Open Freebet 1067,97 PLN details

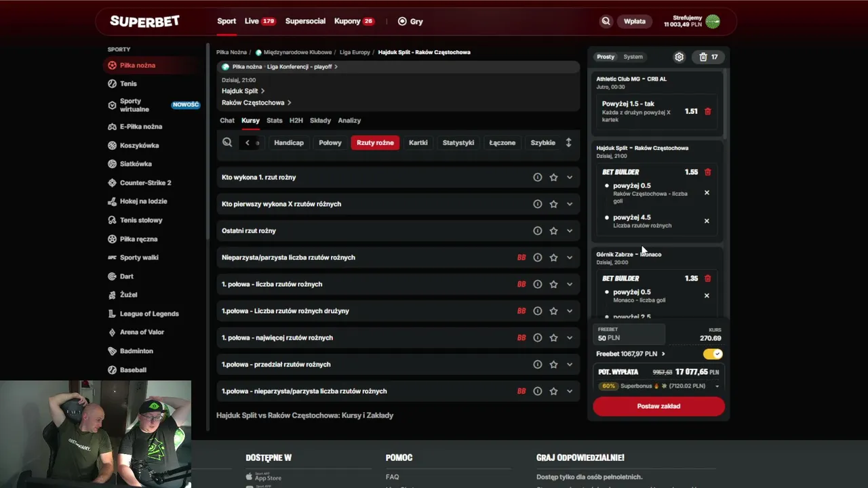click(631, 354)
